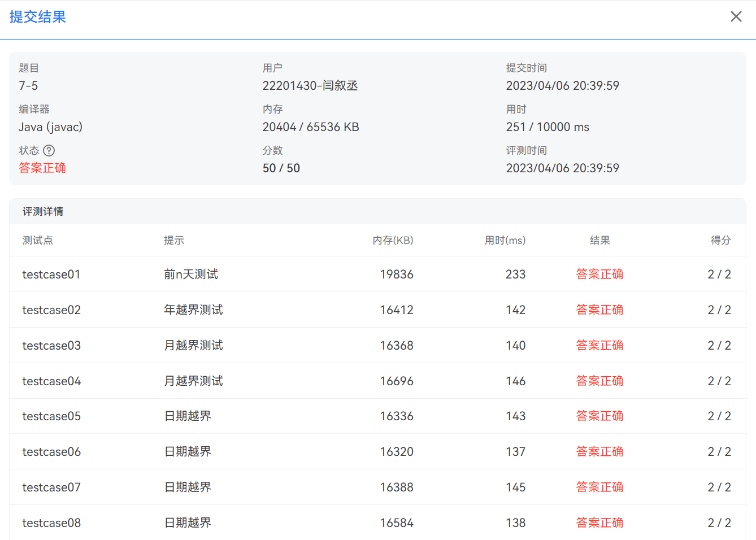This screenshot has height=540, width=756.
Task: Click the testcase08 row name
Action: (51, 523)
